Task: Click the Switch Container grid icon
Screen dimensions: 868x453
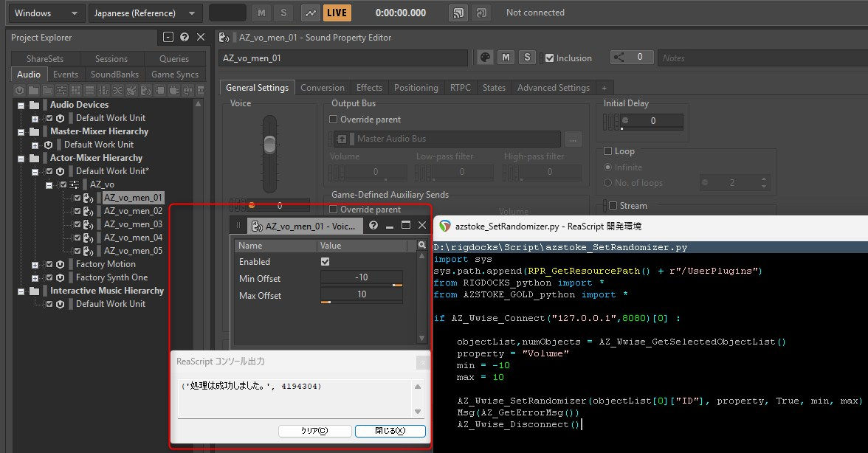Action: 76,90
